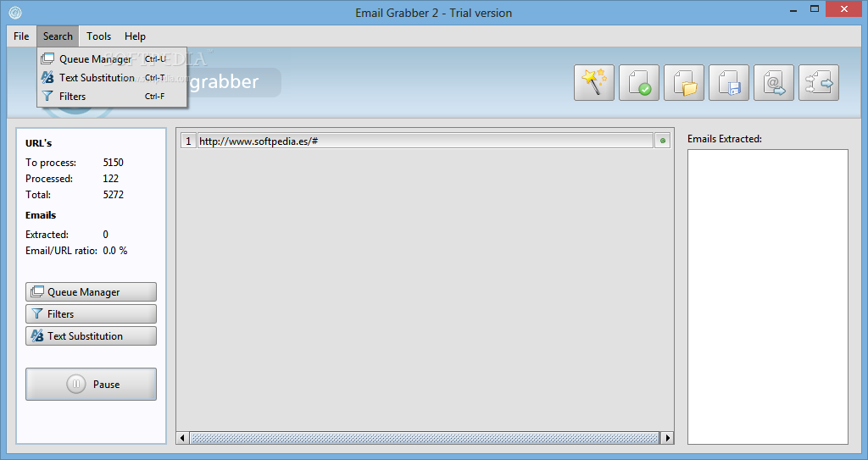Click the Email Grabber app icon in title bar

pos(15,12)
